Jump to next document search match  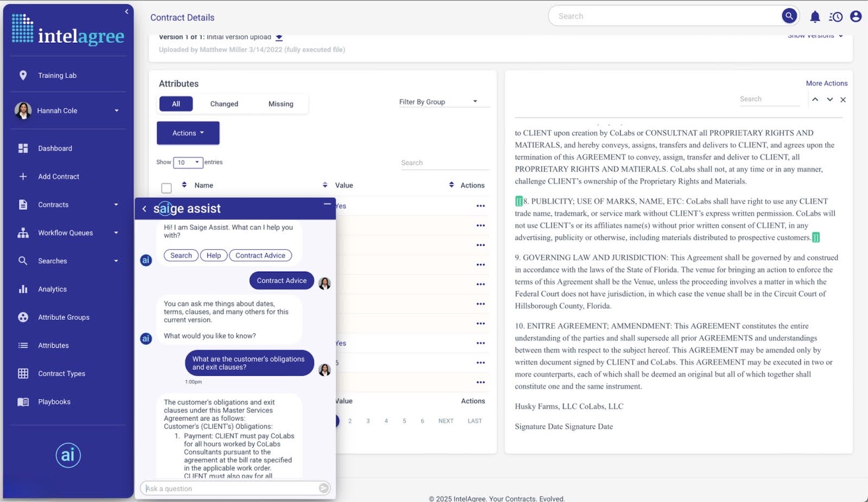click(829, 99)
